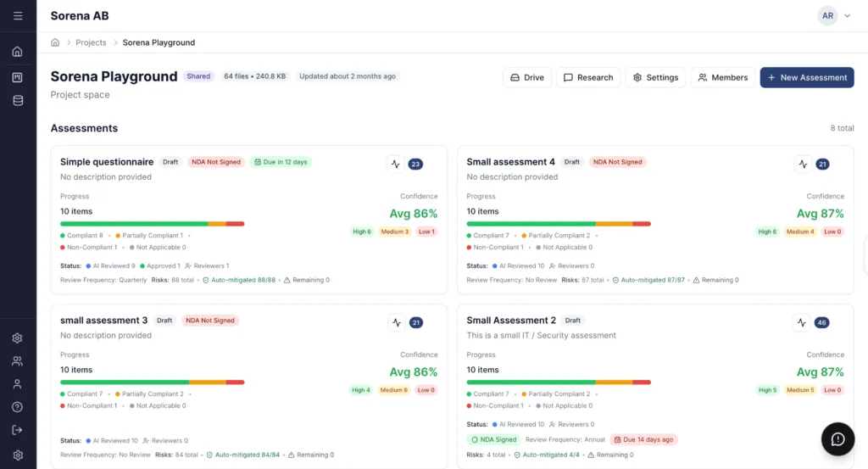
Task: Open the database icon in left sidebar
Action: click(18, 101)
